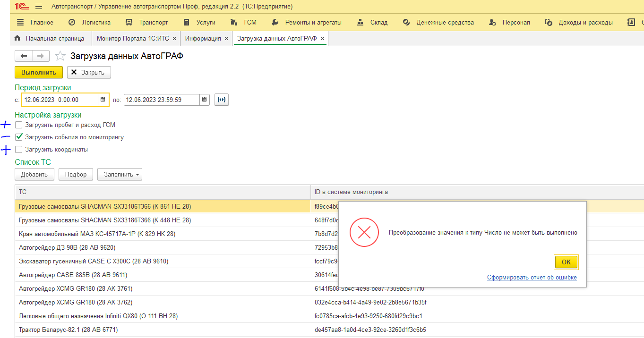Open the ГСМ section
This screenshot has width=644, height=338.
click(x=243, y=22)
